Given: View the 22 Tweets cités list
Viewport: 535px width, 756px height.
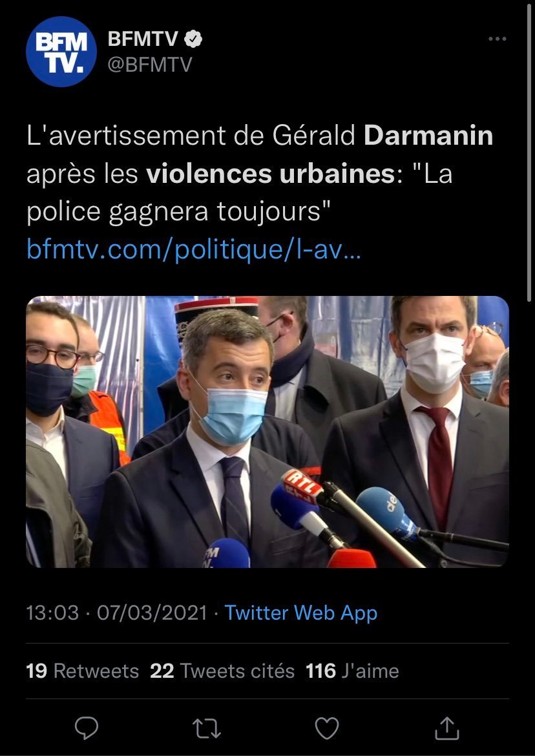Looking at the screenshot, I should 222,671.
